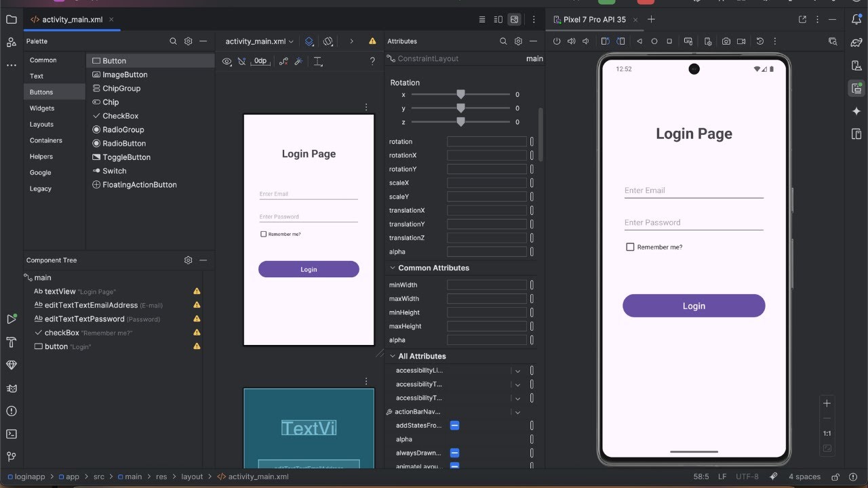Toggle the alwaysDrawn... attribute checkbox
868x488 pixels.
coord(455,453)
